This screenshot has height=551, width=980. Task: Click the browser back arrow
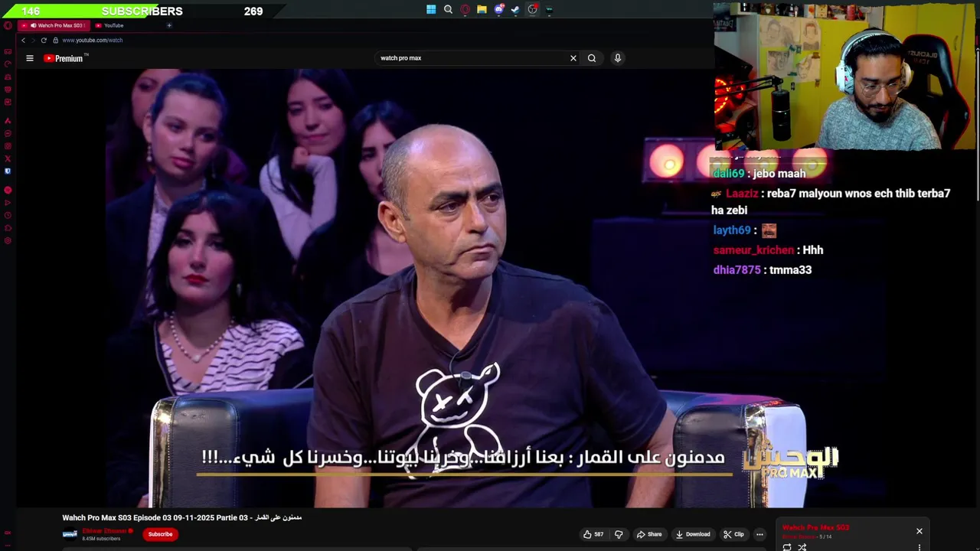tap(24, 40)
